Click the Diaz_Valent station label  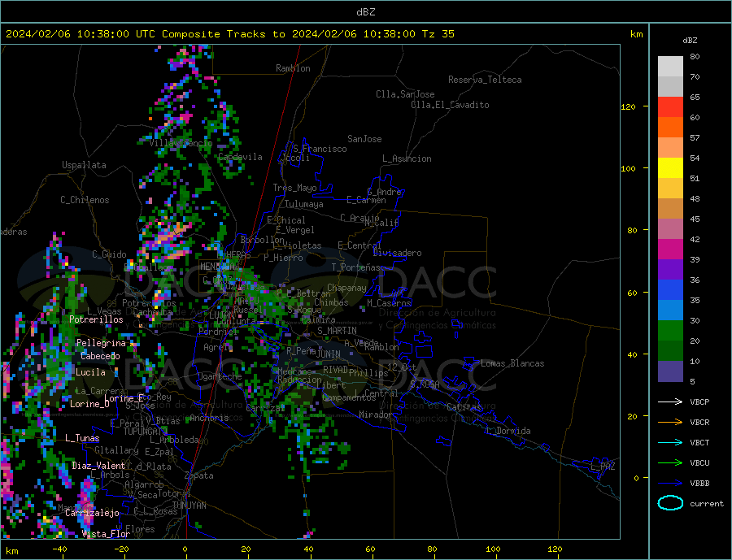[x=99, y=466]
